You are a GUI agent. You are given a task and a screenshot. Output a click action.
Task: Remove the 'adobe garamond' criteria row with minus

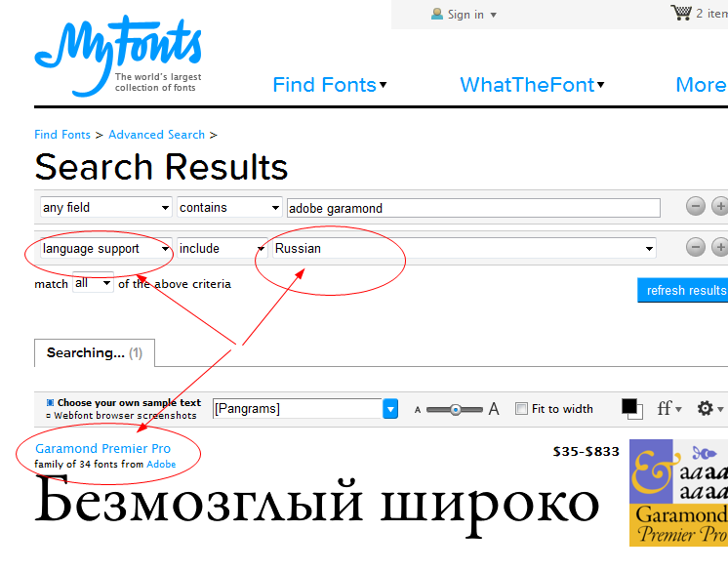coord(696,207)
